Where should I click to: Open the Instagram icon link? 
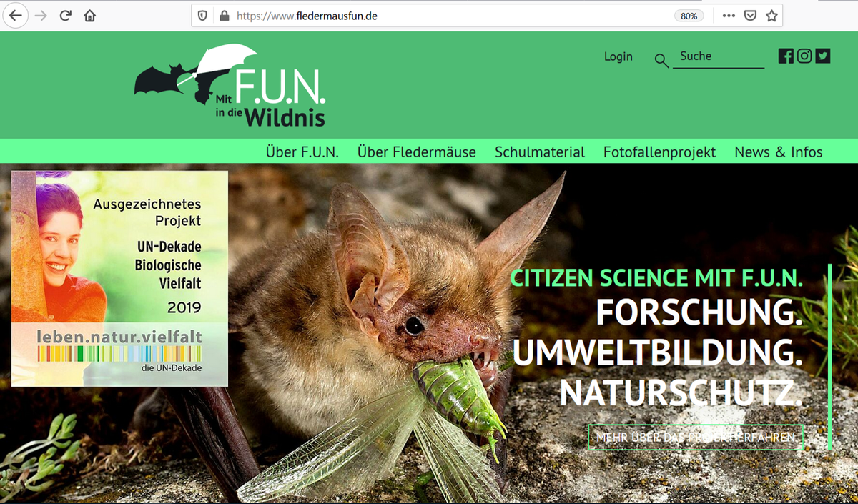coord(804,56)
